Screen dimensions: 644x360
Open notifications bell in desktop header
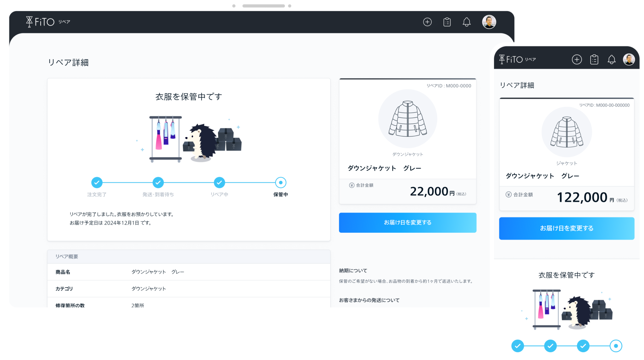point(467,22)
